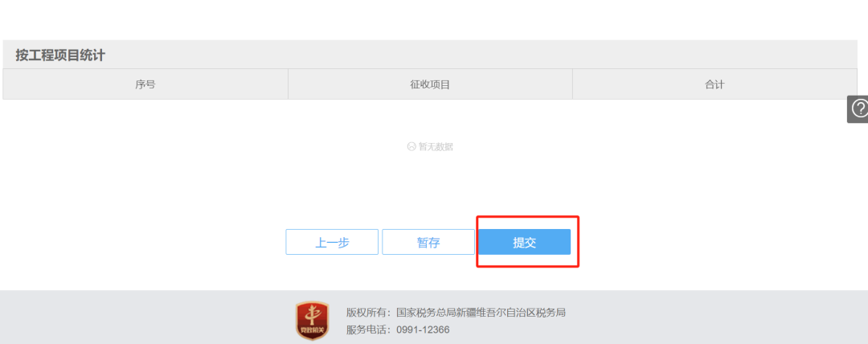Click the 征收项目 column header
The height and width of the screenshot is (344, 868).
click(x=430, y=84)
